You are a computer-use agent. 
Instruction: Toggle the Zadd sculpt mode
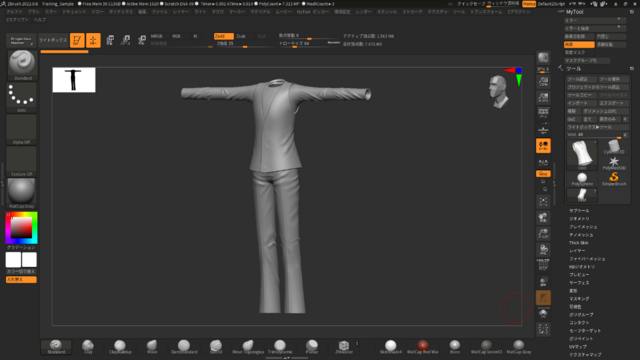pyautogui.click(x=224, y=36)
